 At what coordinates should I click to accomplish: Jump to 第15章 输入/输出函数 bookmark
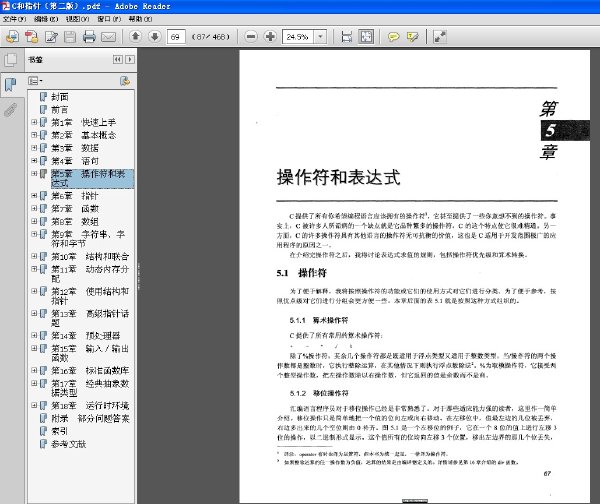90,353
